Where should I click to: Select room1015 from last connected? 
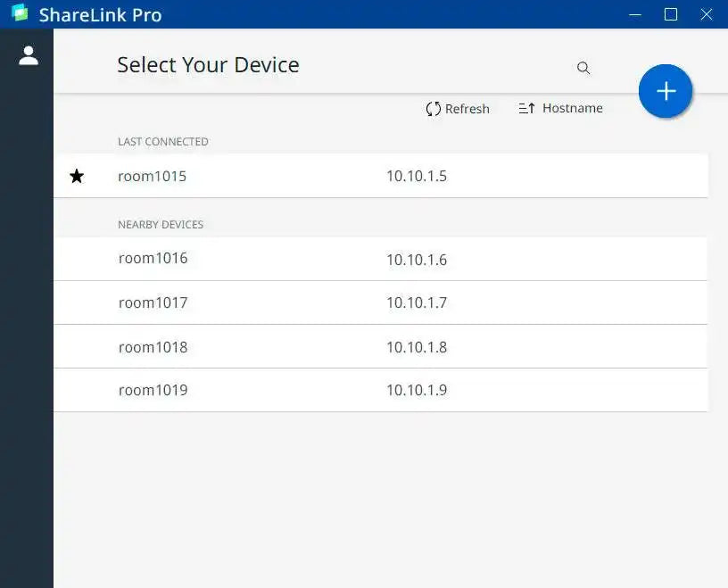coord(153,177)
